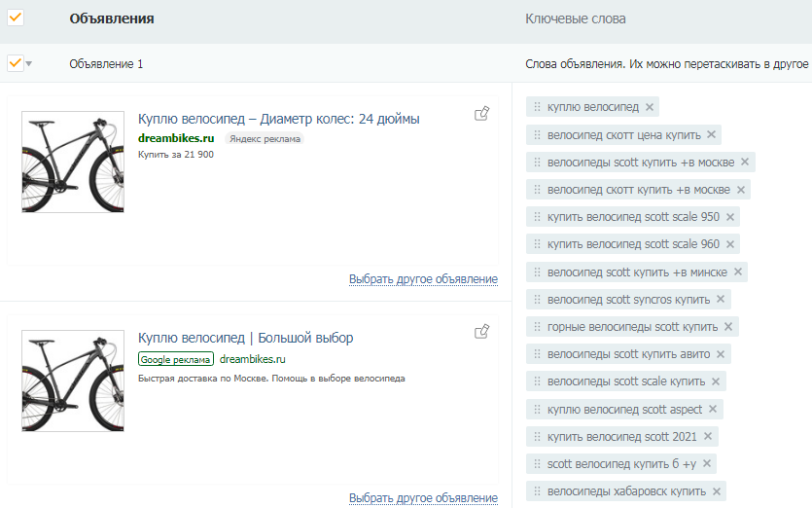Toggle the Объявление 1 checkbox

tap(15, 63)
